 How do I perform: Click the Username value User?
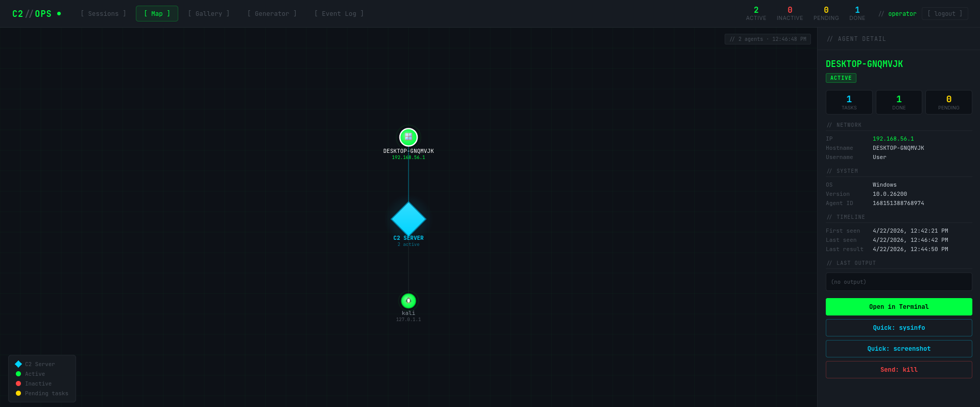pyautogui.click(x=879, y=157)
